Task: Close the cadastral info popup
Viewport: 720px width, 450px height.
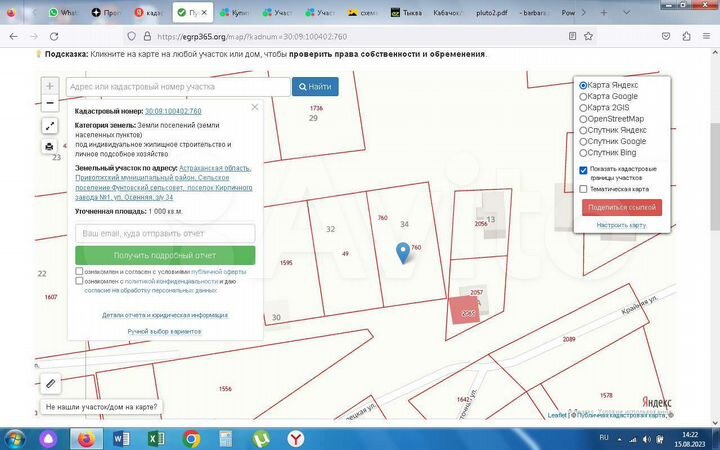Action: (255, 107)
